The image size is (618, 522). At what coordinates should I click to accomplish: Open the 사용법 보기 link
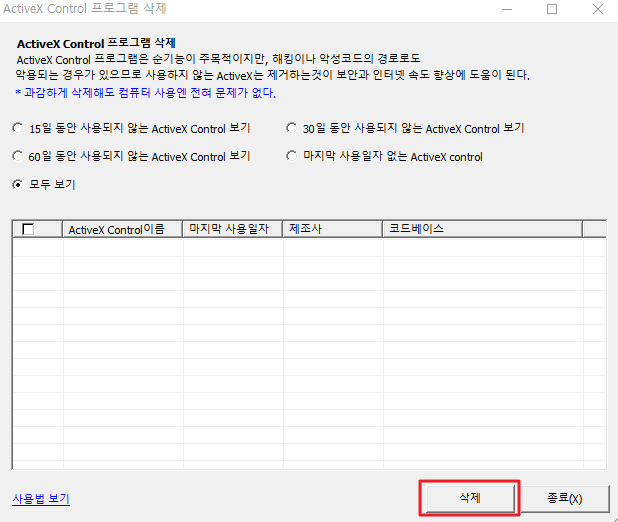pyautogui.click(x=41, y=499)
